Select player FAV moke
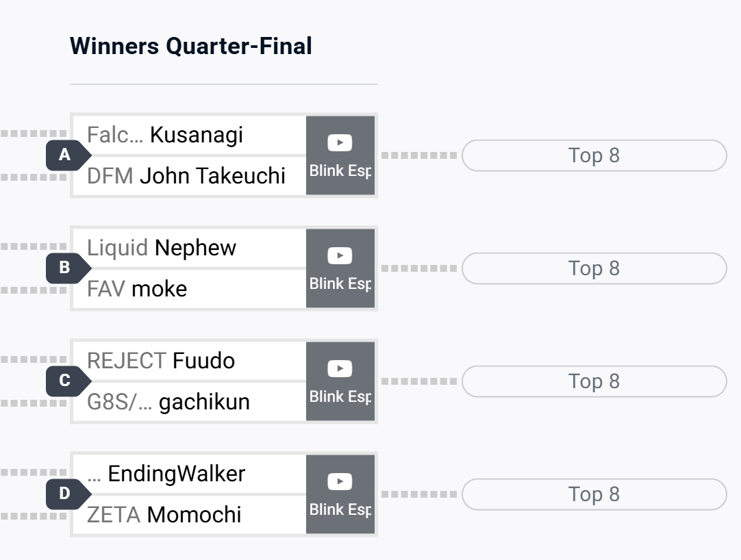 click(190, 289)
